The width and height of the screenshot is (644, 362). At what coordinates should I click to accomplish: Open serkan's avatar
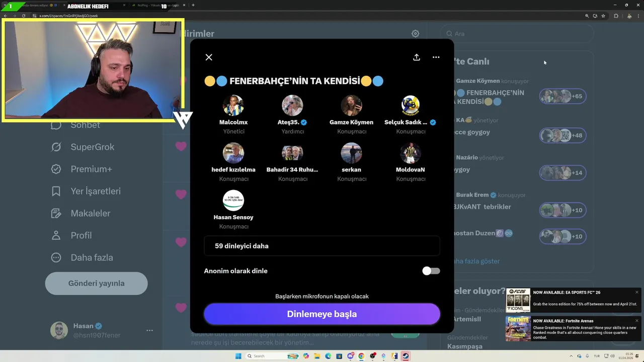pos(351,153)
